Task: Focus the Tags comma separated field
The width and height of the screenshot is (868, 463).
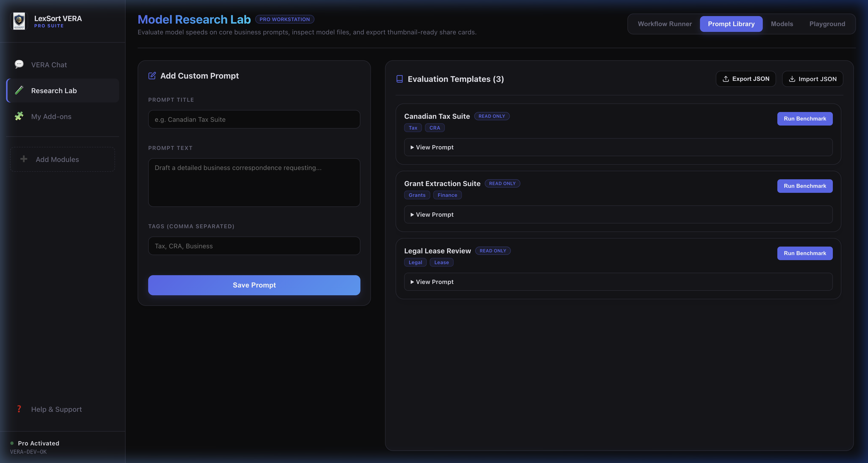Action: (x=254, y=246)
